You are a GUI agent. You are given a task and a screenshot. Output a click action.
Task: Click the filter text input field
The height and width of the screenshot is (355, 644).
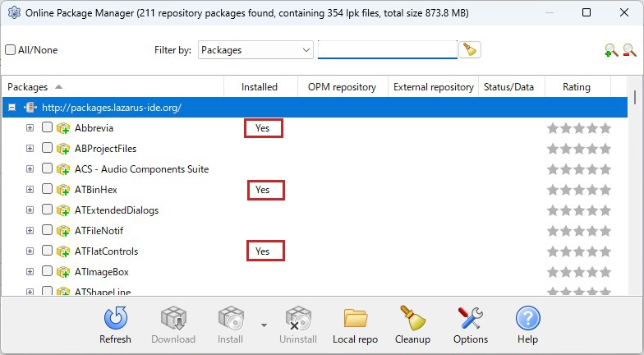click(x=387, y=50)
